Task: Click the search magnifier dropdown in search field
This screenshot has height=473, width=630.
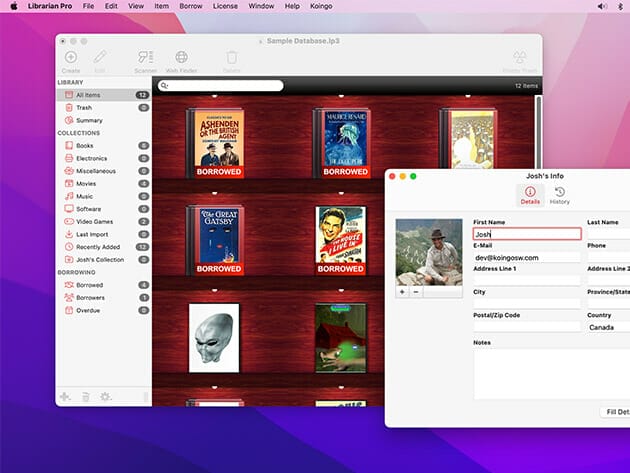Action: coord(165,86)
